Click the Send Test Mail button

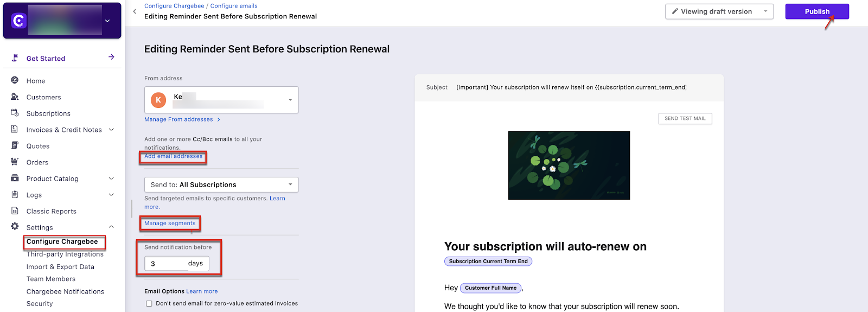coord(685,118)
